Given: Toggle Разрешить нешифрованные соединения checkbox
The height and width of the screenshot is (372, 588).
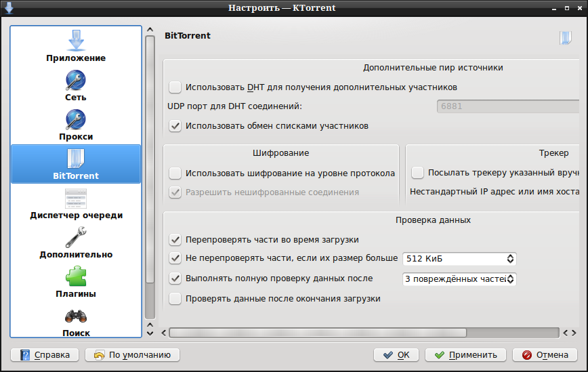Looking at the screenshot, I should tap(175, 192).
